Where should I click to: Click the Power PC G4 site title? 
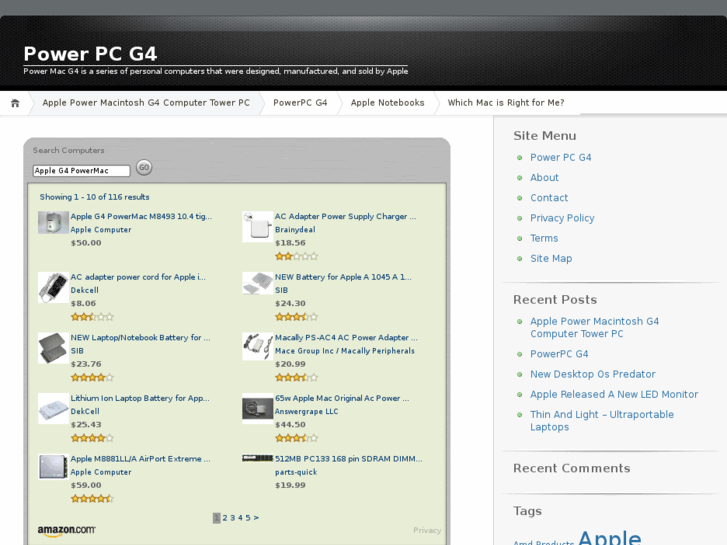[90, 54]
